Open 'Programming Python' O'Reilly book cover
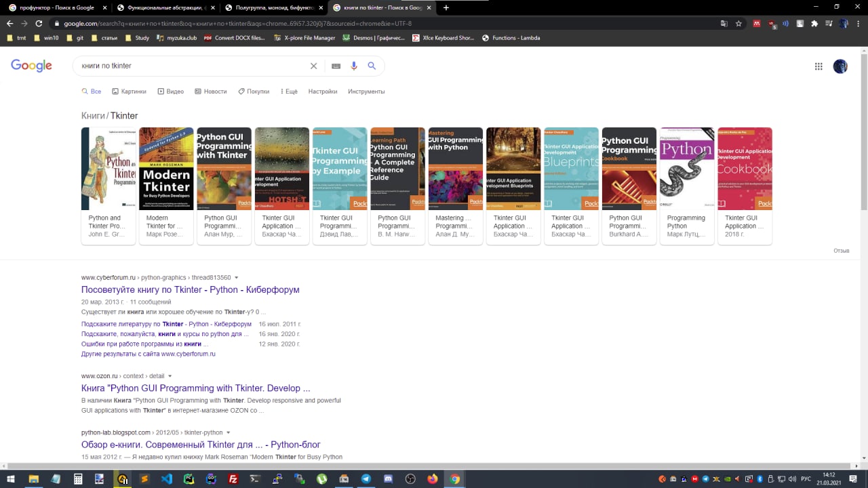Screen dimensions: 868x488 [x=687, y=169]
